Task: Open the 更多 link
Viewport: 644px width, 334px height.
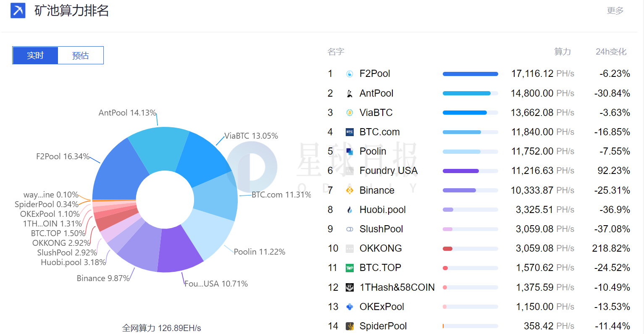Action: [615, 11]
